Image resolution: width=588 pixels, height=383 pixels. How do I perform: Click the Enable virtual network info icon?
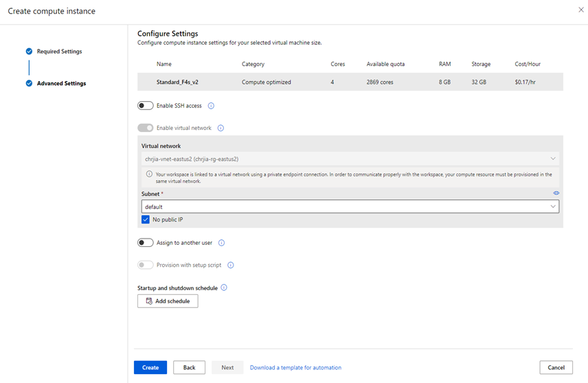(x=221, y=128)
